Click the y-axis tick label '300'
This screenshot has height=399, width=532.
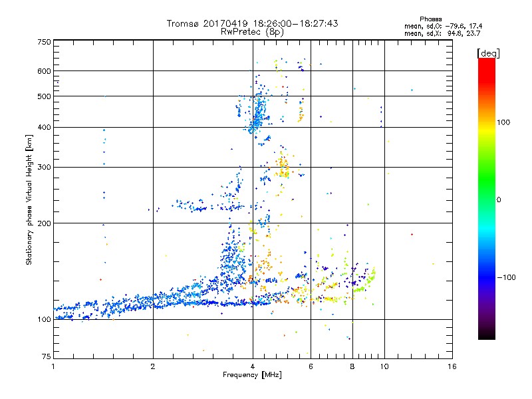click(44, 168)
